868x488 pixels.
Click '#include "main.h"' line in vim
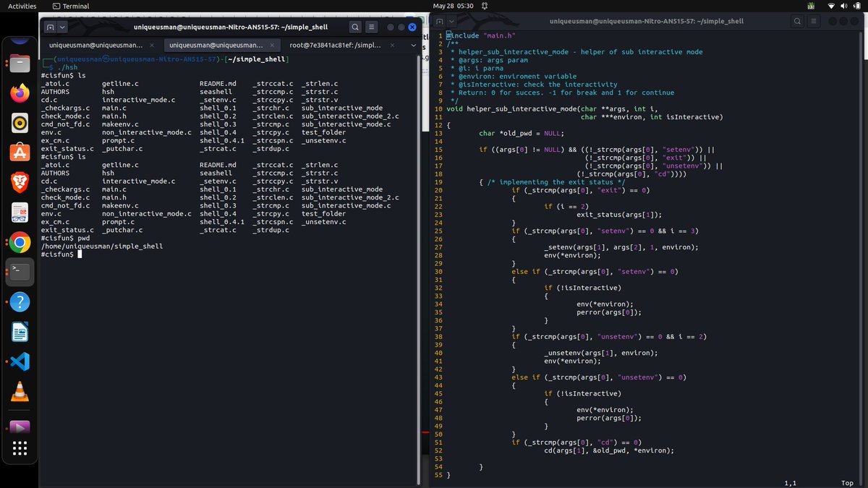click(x=481, y=35)
